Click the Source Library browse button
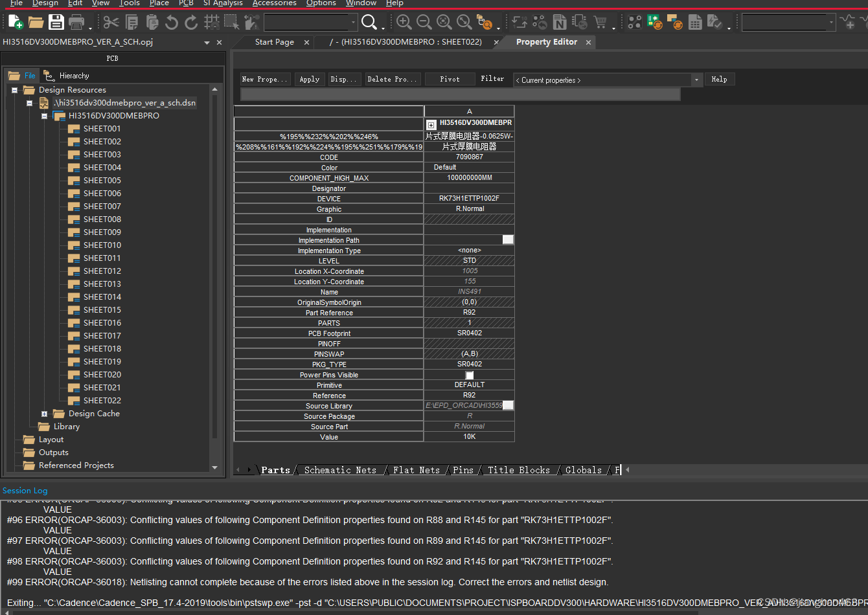The width and height of the screenshot is (868, 615). tap(508, 405)
